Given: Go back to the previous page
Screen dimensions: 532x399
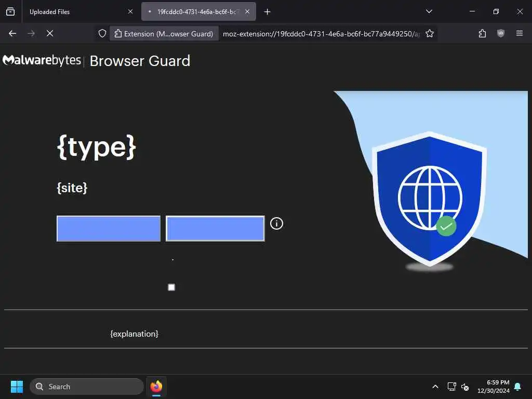Looking at the screenshot, I should point(12,33).
